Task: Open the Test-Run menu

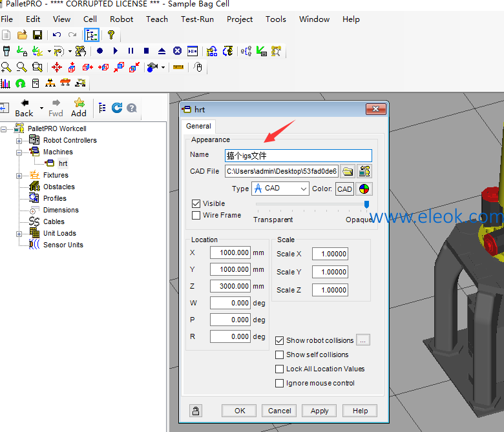Action: coord(197,19)
